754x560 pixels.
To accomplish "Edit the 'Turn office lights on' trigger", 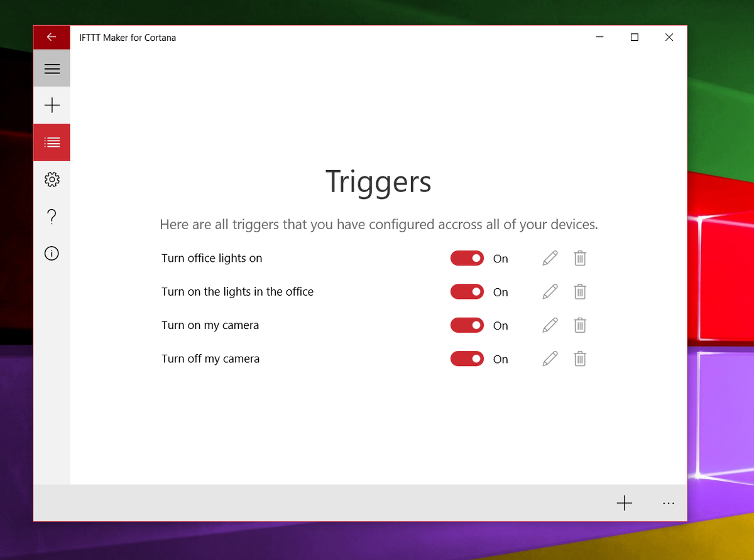I will click(x=549, y=258).
